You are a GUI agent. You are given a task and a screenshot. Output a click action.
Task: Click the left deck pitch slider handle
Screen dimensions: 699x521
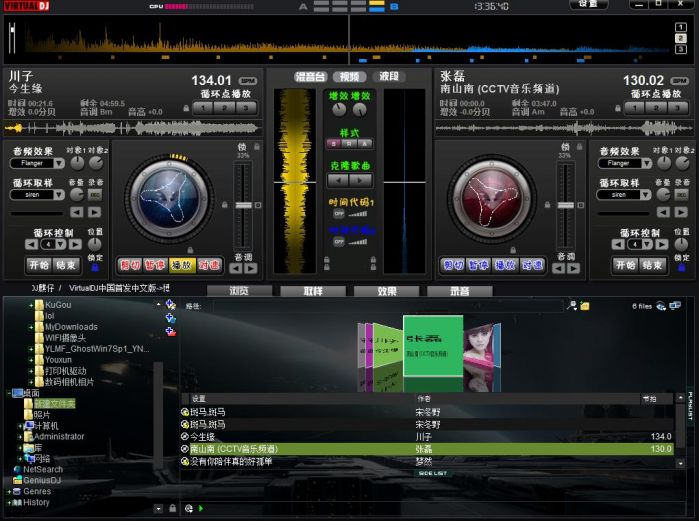[243, 204]
